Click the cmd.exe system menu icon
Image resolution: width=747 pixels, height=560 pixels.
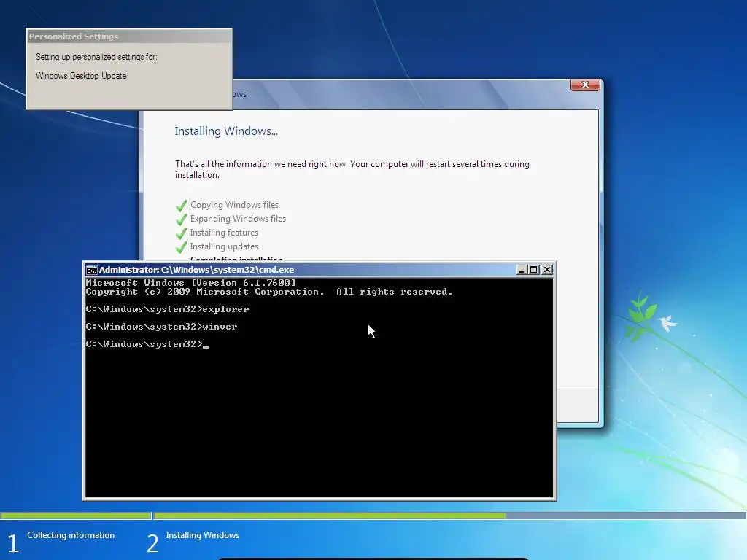click(91, 270)
